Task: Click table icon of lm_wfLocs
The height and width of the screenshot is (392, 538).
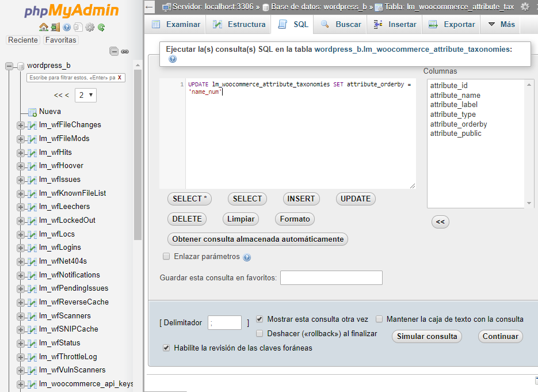Action: pyautogui.click(x=32, y=234)
